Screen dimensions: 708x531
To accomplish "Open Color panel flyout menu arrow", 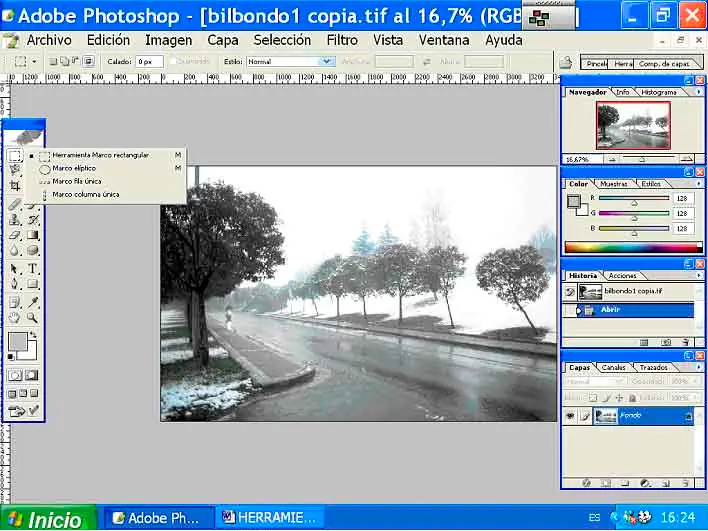I will pyautogui.click(x=699, y=184).
